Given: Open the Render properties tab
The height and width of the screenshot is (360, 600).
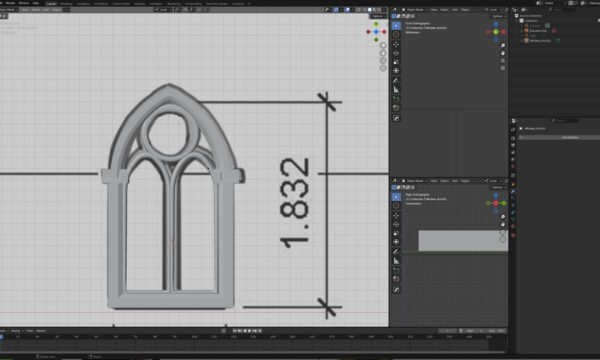Looking at the screenshot, I should [513, 138].
